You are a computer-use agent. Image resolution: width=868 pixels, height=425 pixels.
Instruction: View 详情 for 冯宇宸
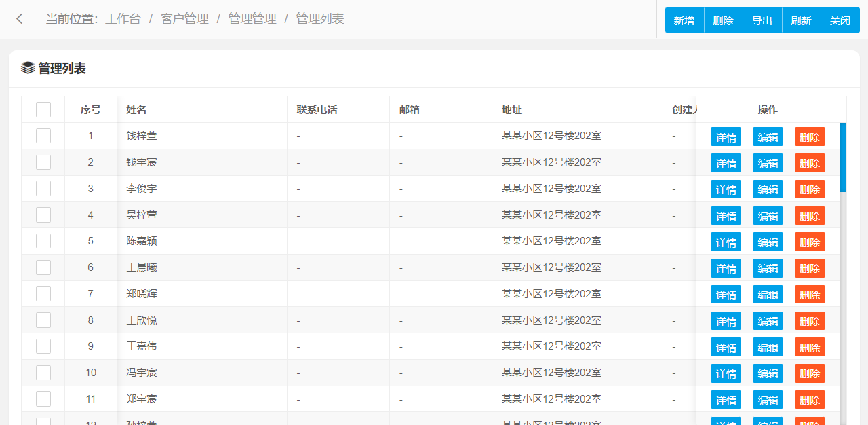(726, 373)
